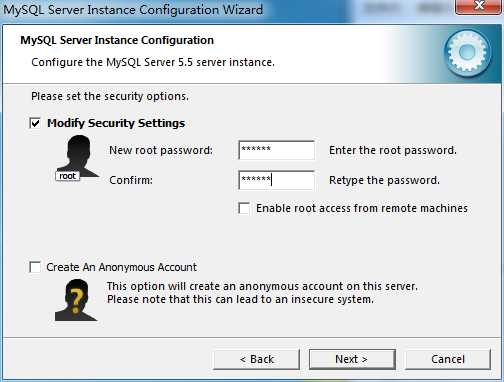Click the small root label badge
Viewport: 504px width, 382px height.
(x=68, y=176)
